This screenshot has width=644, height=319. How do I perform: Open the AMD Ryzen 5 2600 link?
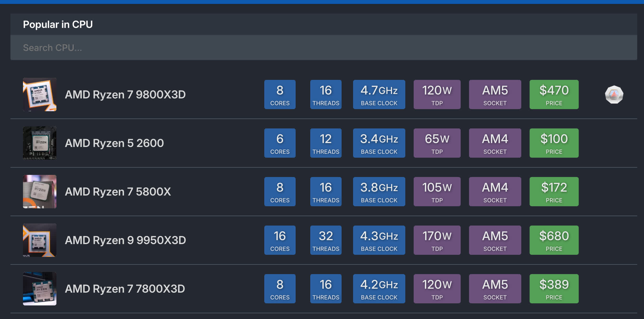114,143
